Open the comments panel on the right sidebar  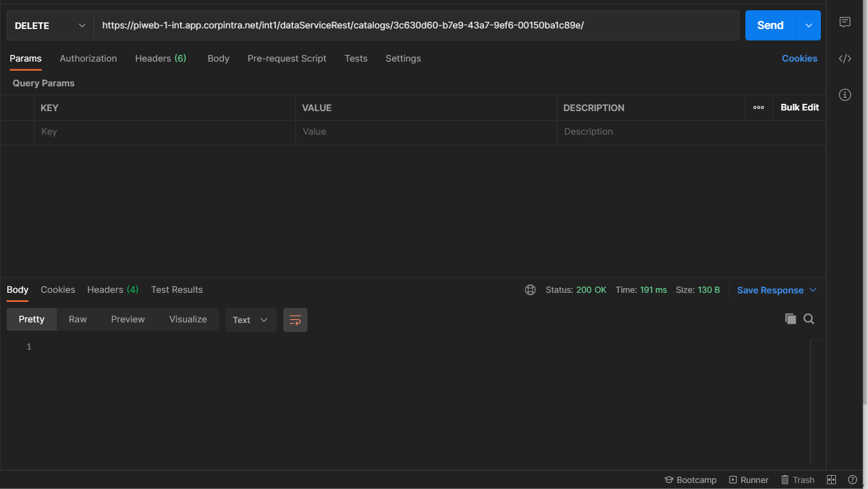(844, 22)
